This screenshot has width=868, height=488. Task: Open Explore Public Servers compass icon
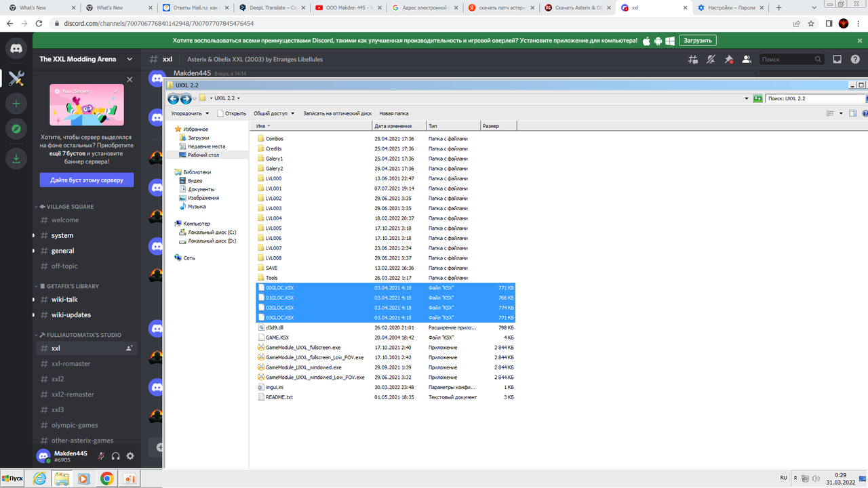tap(16, 128)
